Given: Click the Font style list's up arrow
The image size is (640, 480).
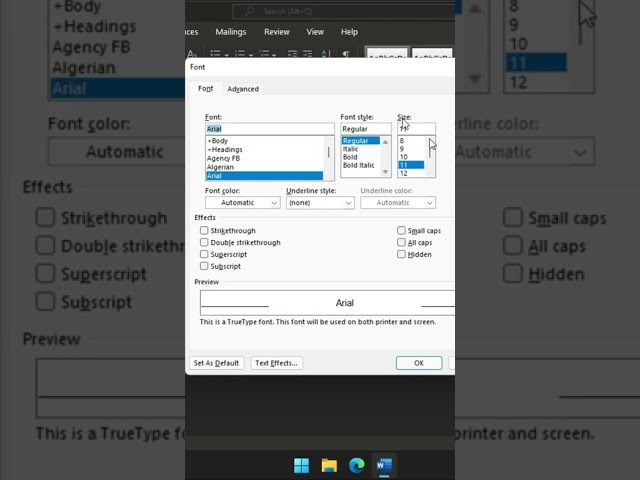Looking at the screenshot, I should point(385,142).
